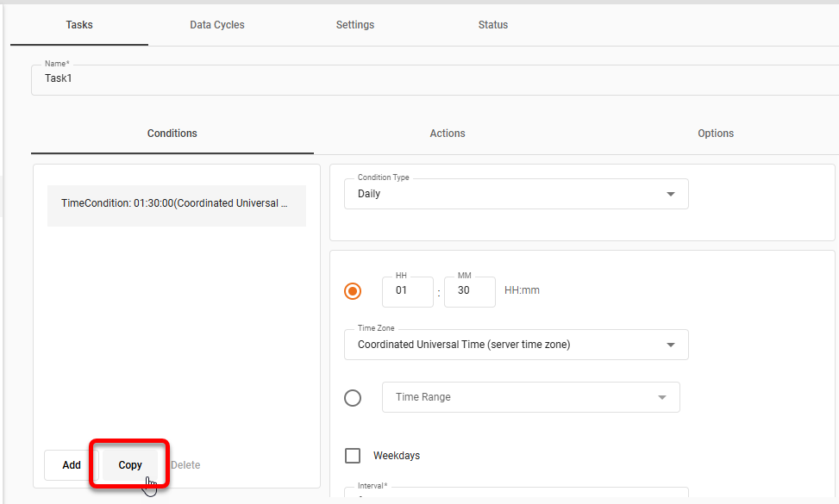This screenshot has height=504, width=839.
Task: Click the HH hours field
Action: point(407,291)
